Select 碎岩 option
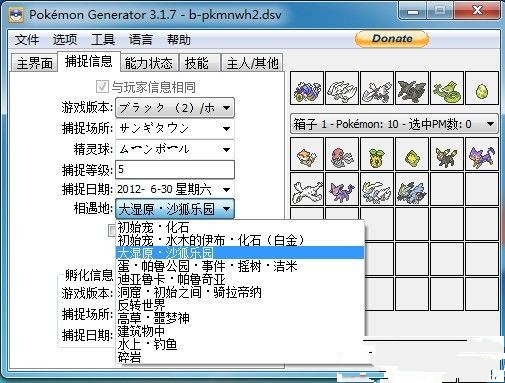 [240, 357]
